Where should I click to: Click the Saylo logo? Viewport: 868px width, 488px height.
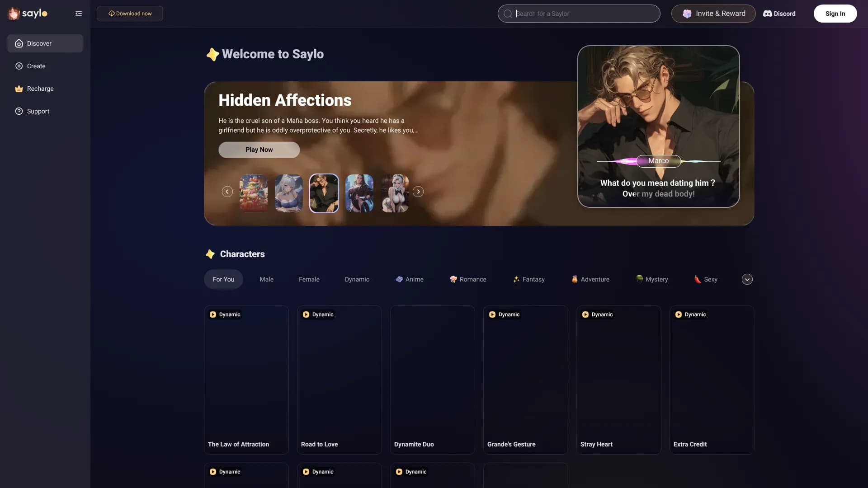coord(28,14)
